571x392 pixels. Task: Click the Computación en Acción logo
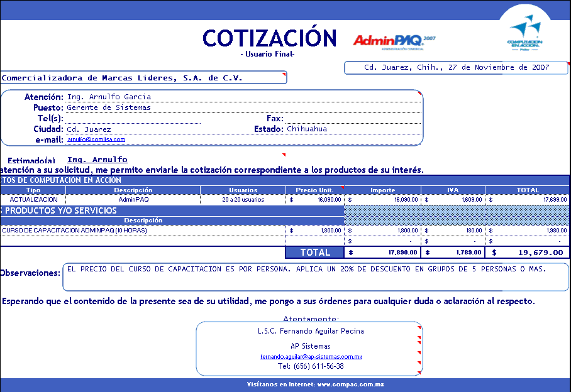click(524, 34)
